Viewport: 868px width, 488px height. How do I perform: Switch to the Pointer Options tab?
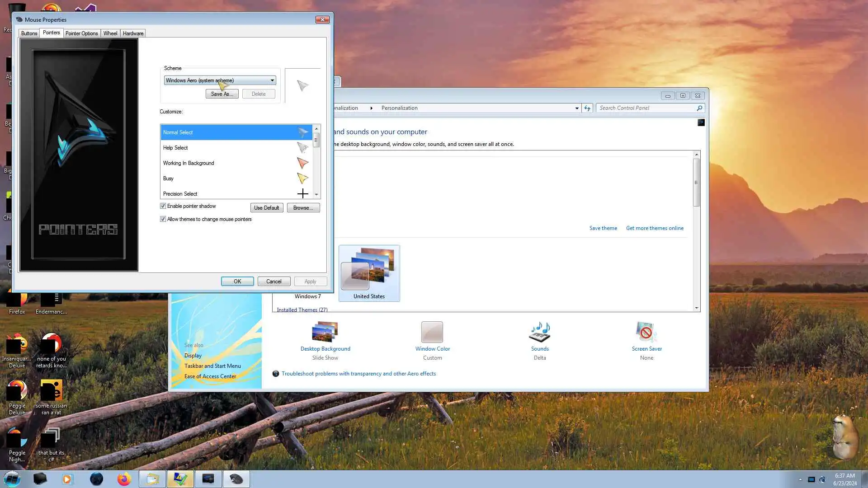point(81,33)
